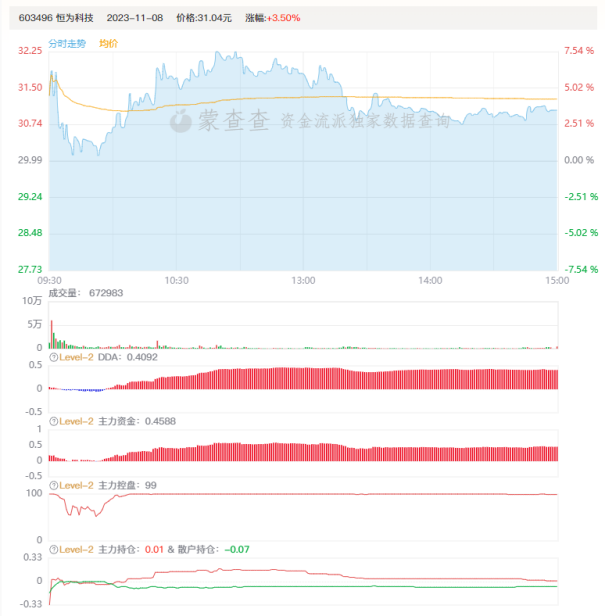Click the 散户持仓 -0.07 green value

pos(237,550)
